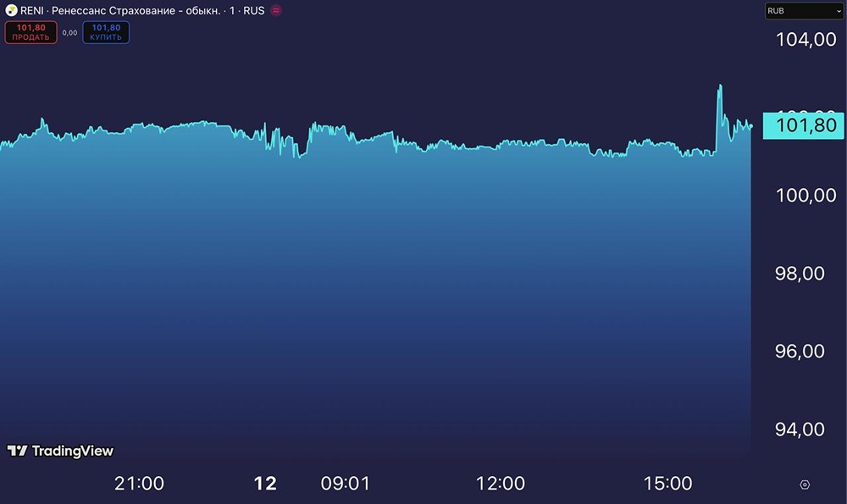Click the 0,00 spread value
The height and width of the screenshot is (504, 847).
[70, 33]
